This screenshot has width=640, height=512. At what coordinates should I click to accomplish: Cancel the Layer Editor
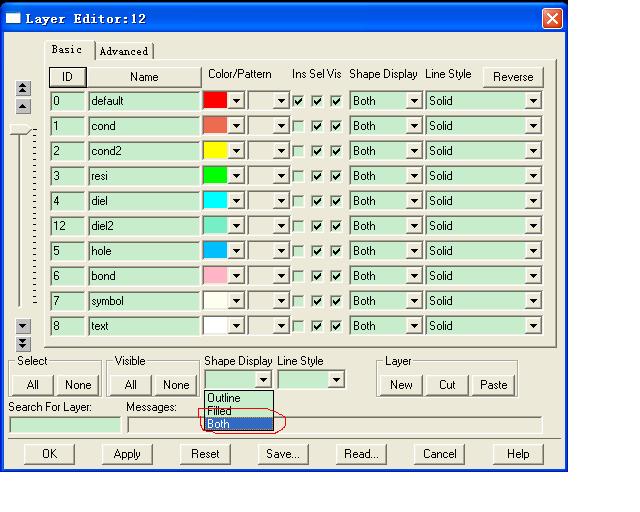point(439,454)
